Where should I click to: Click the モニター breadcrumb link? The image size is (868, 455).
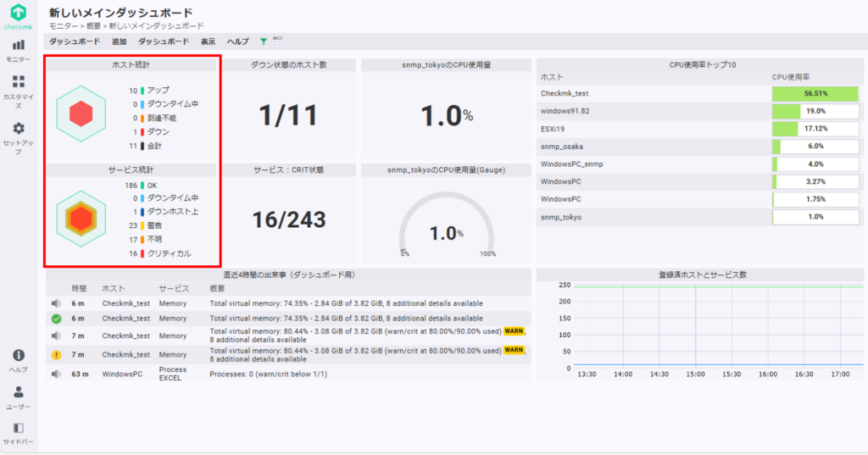click(x=63, y=26)
